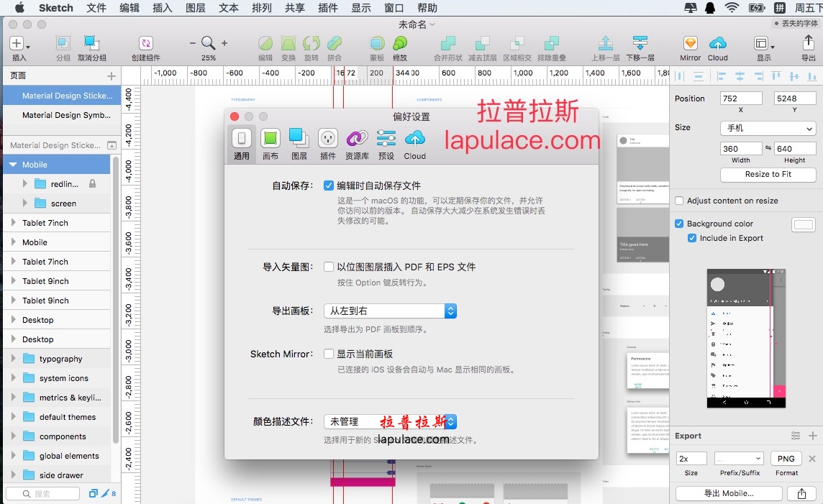823x504 pixels.
Task: Open the 插件 (Plugins) menu in menu bar
Action: tap(327, 8)
